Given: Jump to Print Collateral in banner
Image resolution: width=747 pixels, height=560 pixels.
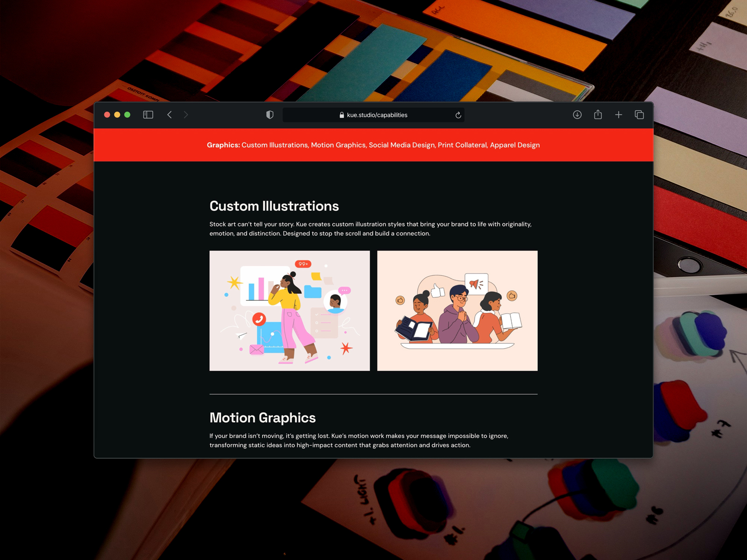Looking at the screenshot, I should 463,145.
